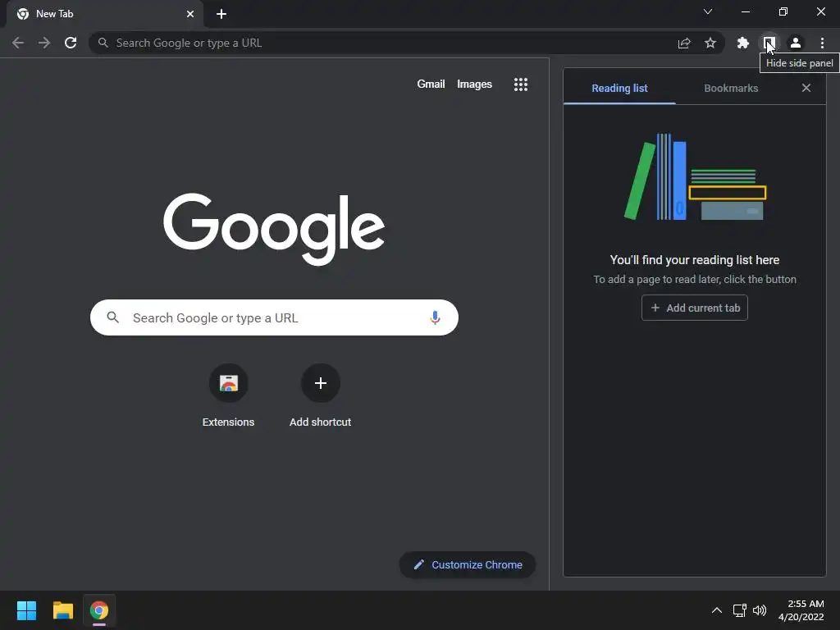Open the Extensions puzzle piece menu
This screenshot has height=630, width=840.
click(743, 43)
